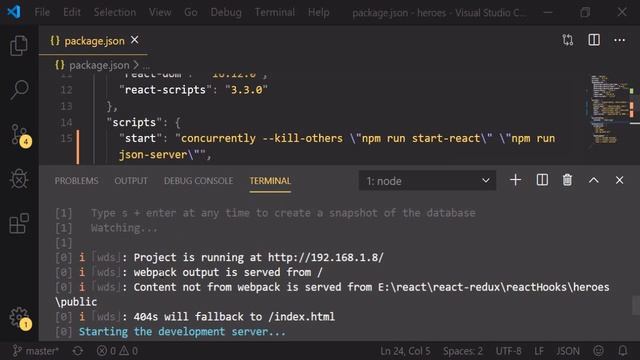Split the editor to the right
The image size is (640, 360).
(x=594, y=40)
